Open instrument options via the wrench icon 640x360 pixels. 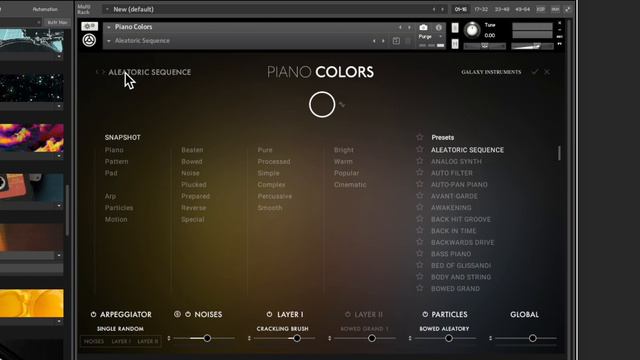(89, 26)
